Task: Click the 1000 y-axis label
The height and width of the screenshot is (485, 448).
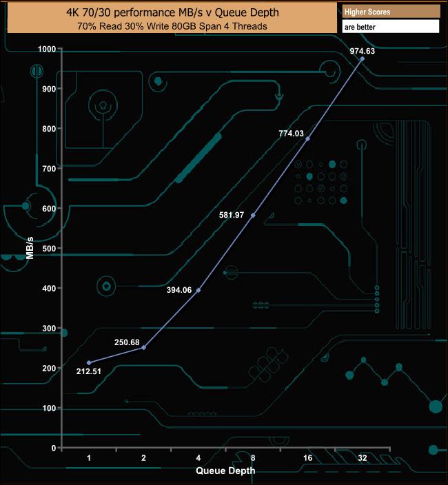Action: pos(47,49)
